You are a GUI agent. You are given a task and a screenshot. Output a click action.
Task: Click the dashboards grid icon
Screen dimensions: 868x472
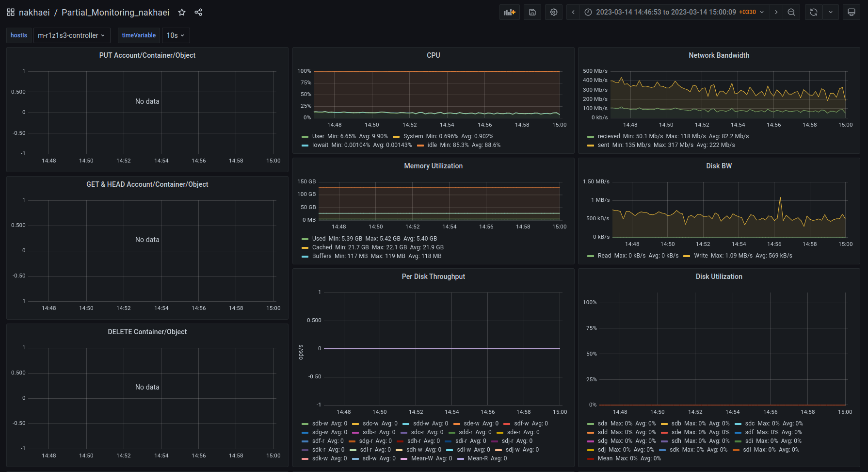10,12
